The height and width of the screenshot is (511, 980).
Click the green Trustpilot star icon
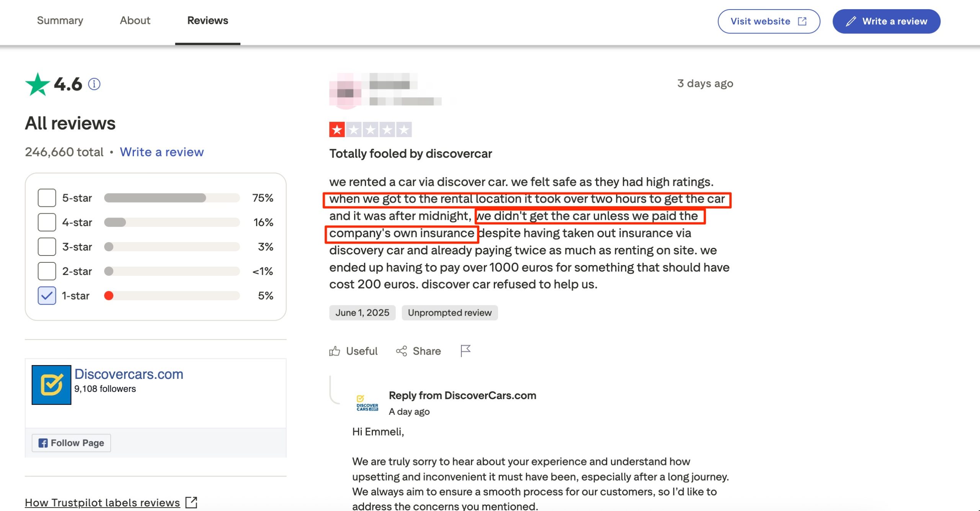[38, 84]
